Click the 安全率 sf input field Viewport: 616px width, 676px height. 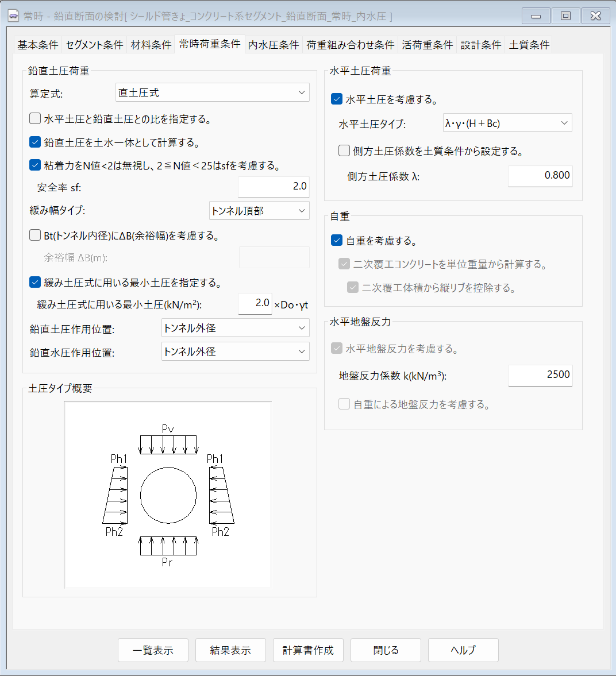(274, 187)
